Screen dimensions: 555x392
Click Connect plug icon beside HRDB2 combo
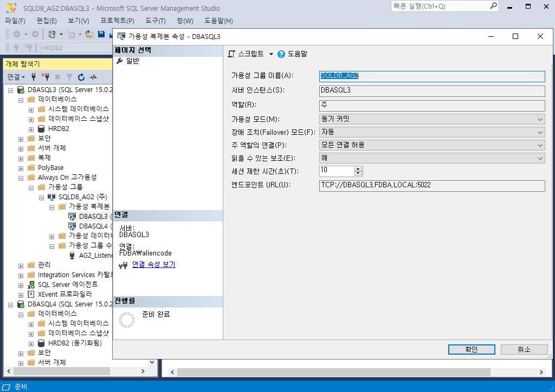point(16,47)
